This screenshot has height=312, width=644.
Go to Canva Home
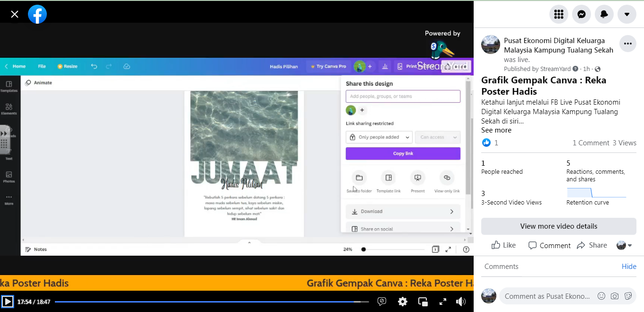(x=19, y=66)
